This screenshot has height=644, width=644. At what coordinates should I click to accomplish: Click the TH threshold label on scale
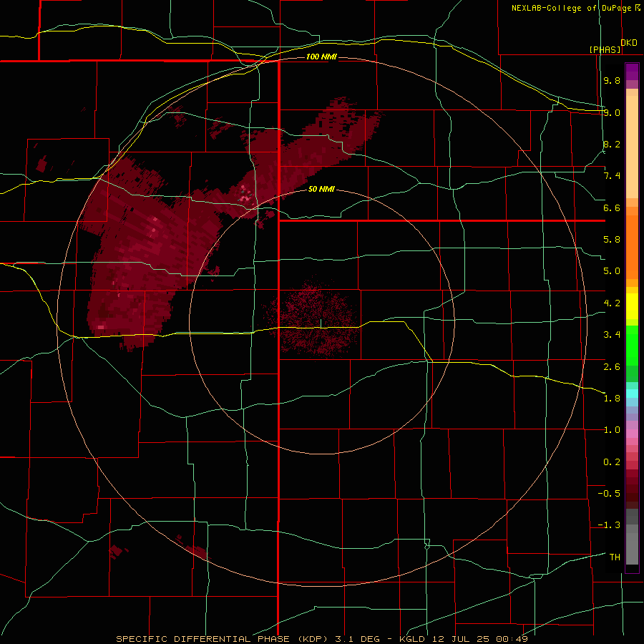[615, 557]
